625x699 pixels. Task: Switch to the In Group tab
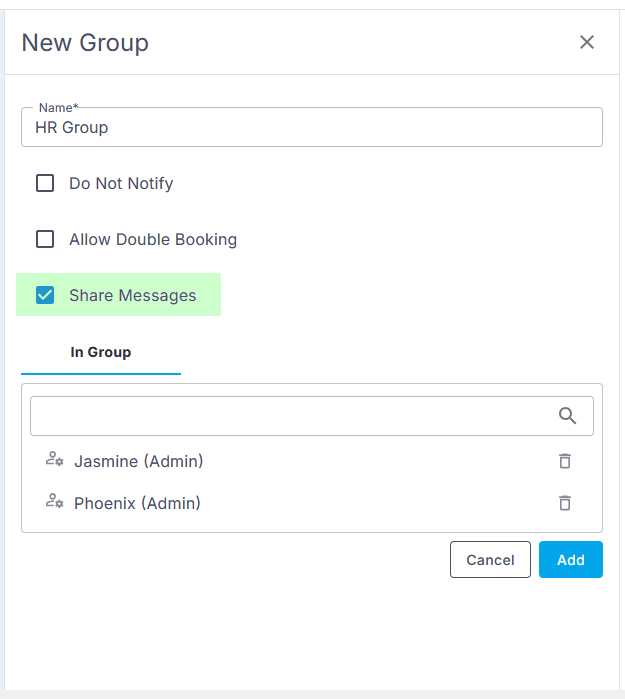pyautogui.click(x=100, y=352)
